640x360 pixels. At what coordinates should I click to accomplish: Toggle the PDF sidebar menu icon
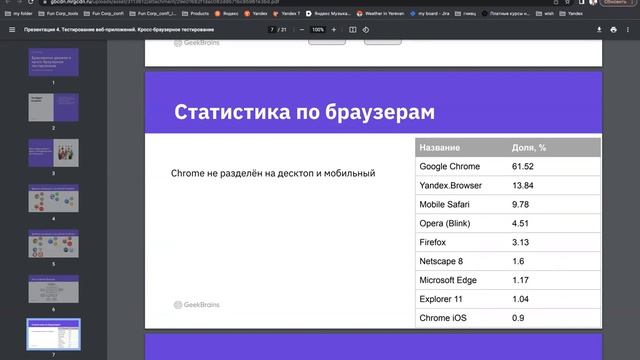point(12,30)
